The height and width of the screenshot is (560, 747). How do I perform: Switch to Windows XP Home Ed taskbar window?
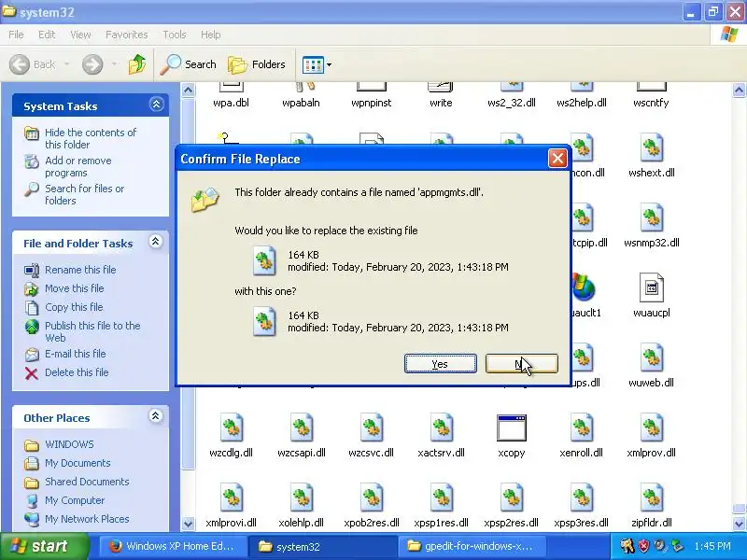coord(173,546)
